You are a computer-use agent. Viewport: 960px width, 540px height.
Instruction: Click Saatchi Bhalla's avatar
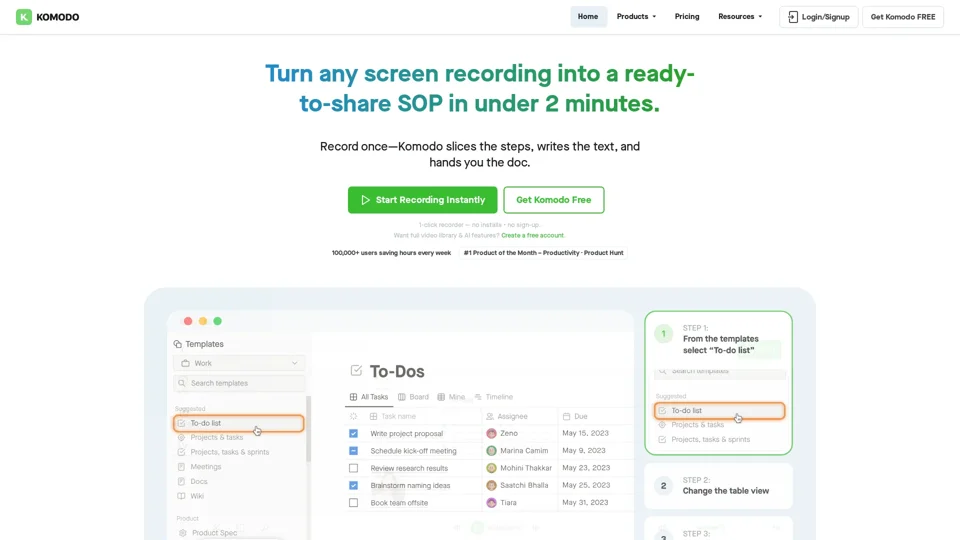pyautogui.click(x=491, y=486)
